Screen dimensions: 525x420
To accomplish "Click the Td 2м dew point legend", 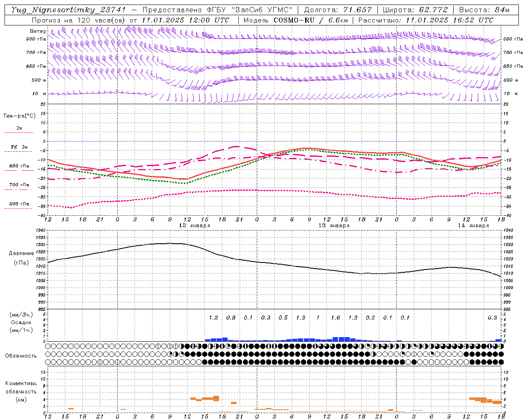I will (x=19, y=147).
